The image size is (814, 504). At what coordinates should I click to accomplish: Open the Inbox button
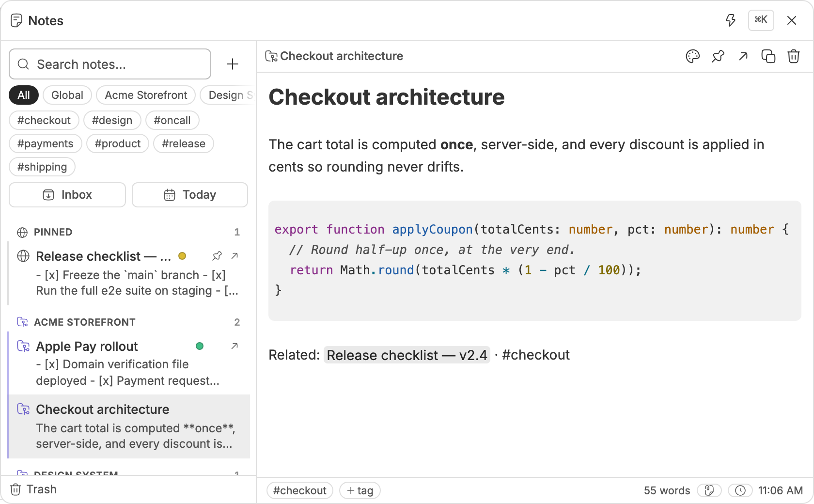coord(67,195)
